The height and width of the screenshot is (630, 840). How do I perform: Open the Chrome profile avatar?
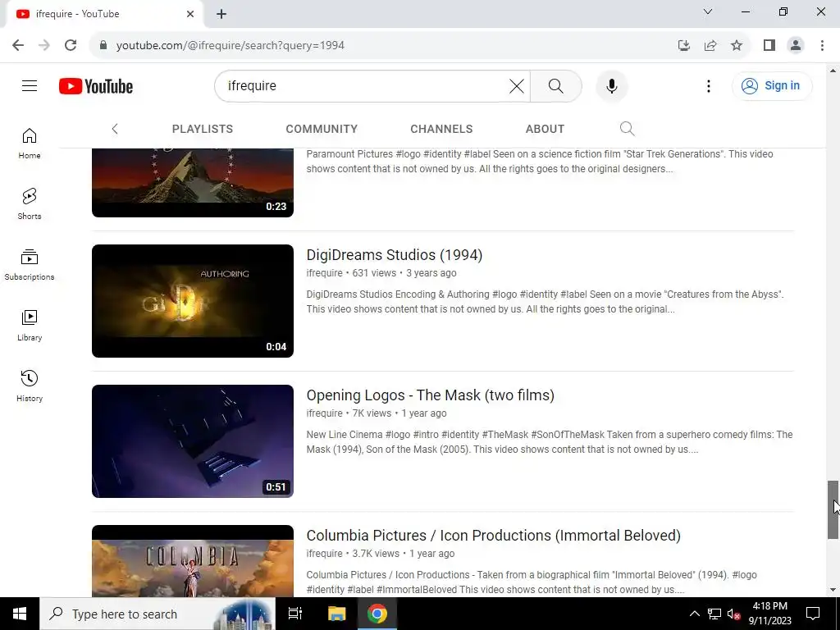(x=796, y=45)
